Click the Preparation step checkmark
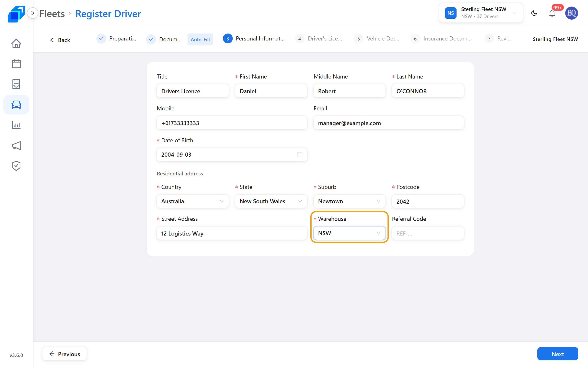 (101, 38)
